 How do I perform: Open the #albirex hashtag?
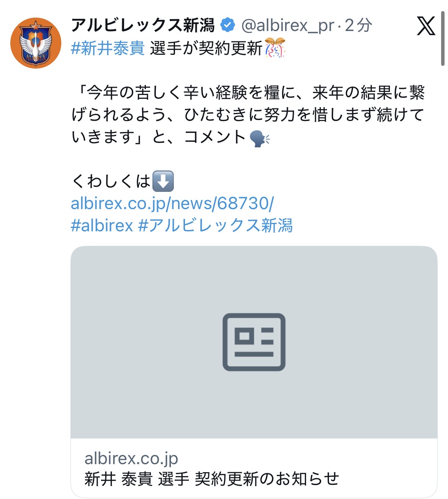pos(102,226)
